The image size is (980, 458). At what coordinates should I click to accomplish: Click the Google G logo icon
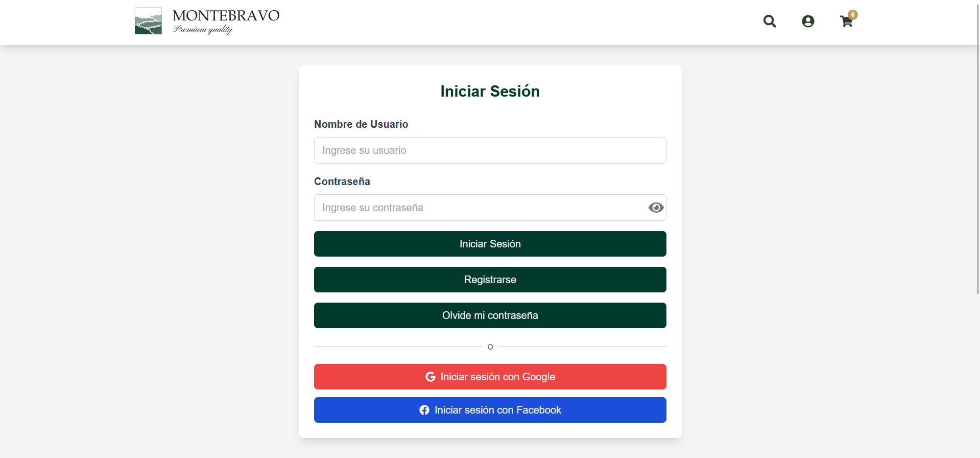coord(431,377)
